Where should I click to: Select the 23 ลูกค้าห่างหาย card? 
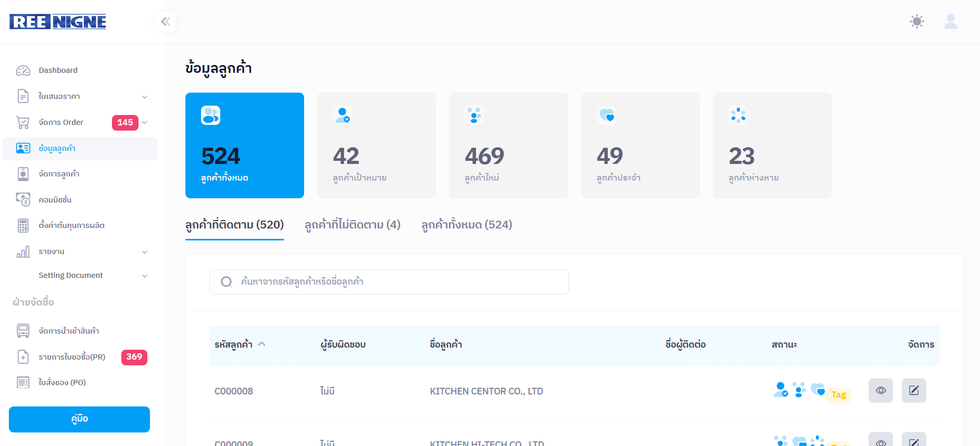tap(772, 145)
